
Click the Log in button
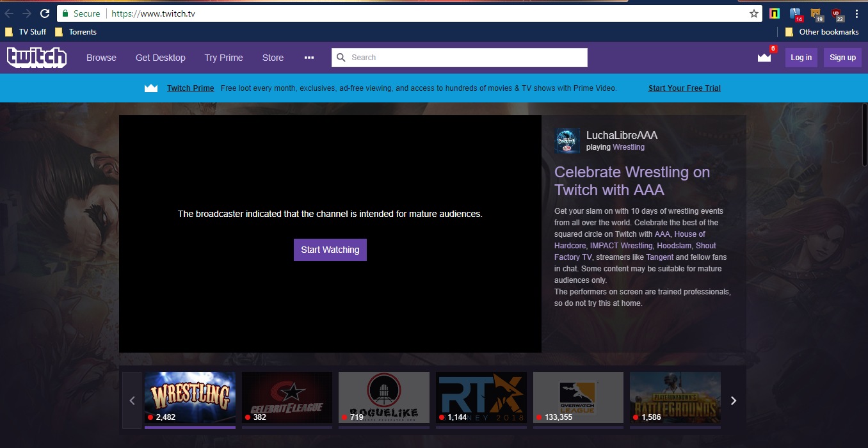(801, 58)
